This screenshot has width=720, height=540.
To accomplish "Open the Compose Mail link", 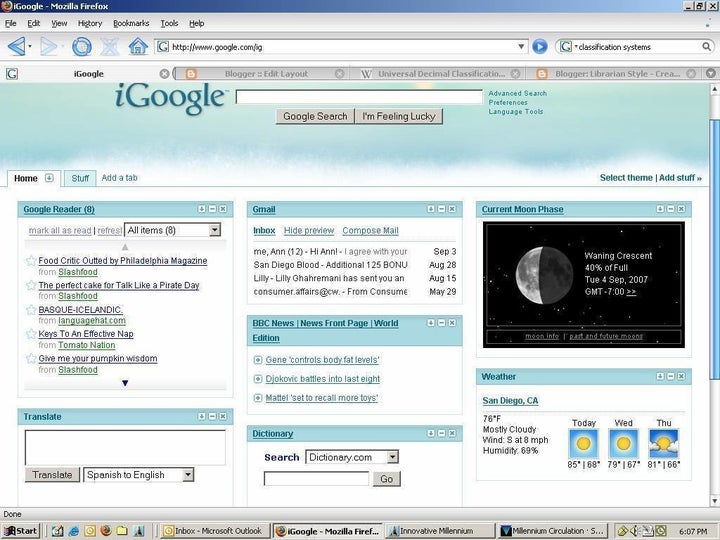I will [x=370, y=231].
